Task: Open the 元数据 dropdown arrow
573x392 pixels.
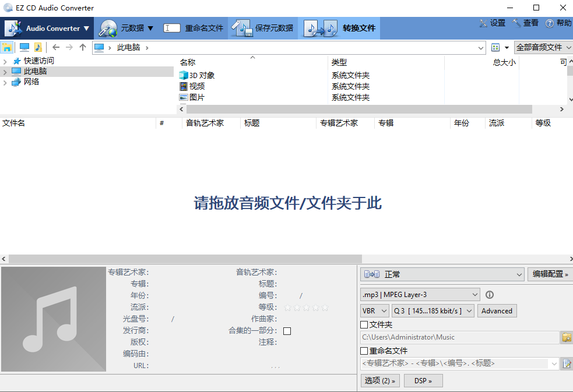Action: point(150,29)
